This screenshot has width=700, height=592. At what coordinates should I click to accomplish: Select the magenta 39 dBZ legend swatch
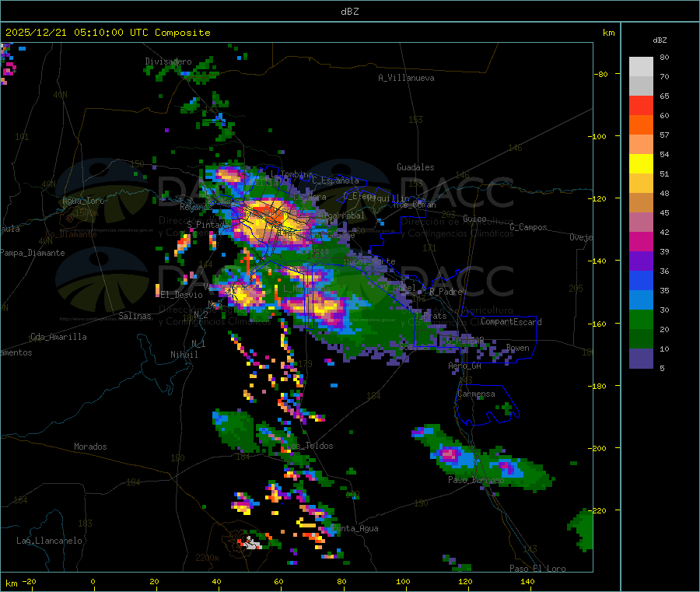tap(641, 241)
